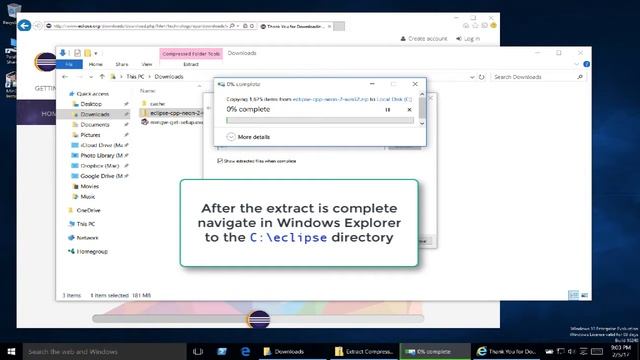This screenshot has height=360, width=640.
Task: Switch to large icons view layout
Action: pyautogui.click(x=584, y=295)
